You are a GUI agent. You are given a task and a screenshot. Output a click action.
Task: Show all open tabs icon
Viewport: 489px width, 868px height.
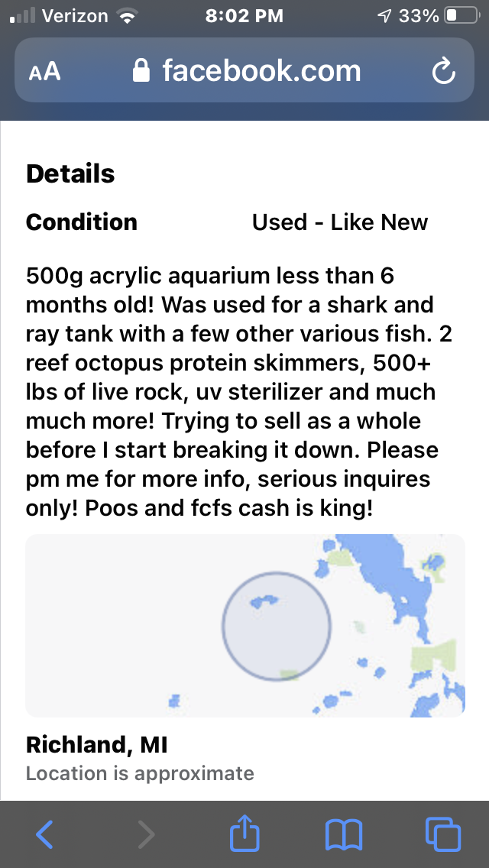tap(442, 834)
